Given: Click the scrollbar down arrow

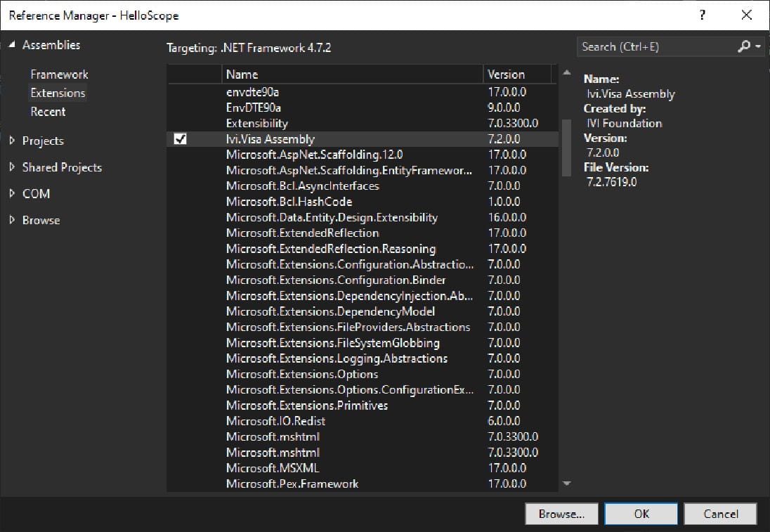Looking at the screenshot, I should click(567, 484).
